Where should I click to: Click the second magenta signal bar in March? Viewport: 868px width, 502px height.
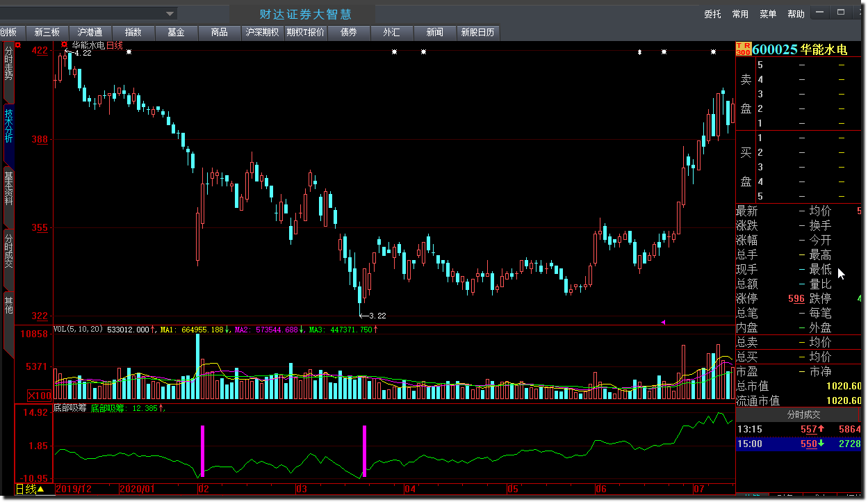(x=364, y=451)
